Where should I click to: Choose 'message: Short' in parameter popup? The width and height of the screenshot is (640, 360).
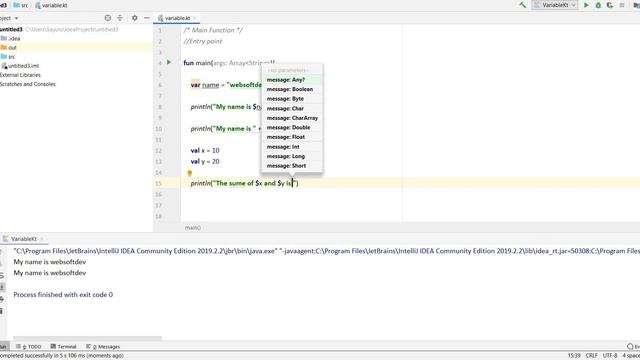[292, 166]
